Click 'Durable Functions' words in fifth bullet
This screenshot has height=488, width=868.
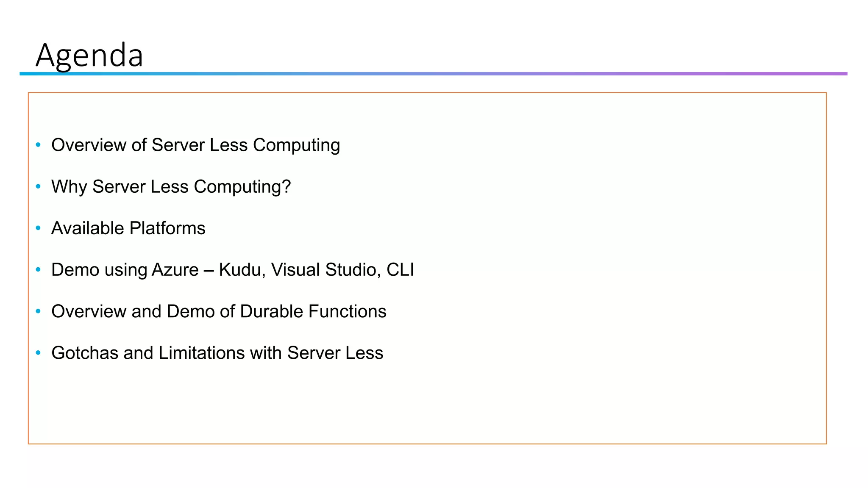(x=313, y=311)
